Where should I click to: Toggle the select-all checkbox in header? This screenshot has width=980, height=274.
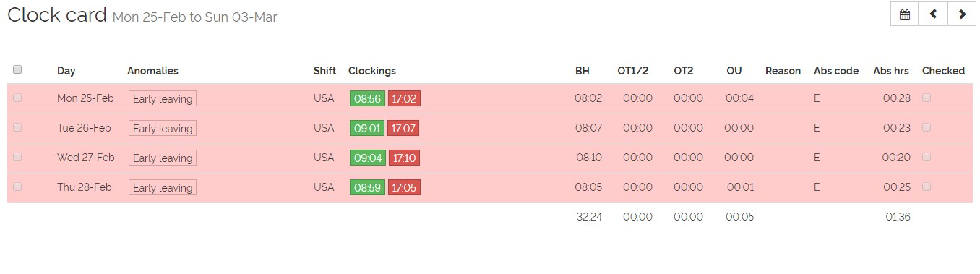coord(17,69)
